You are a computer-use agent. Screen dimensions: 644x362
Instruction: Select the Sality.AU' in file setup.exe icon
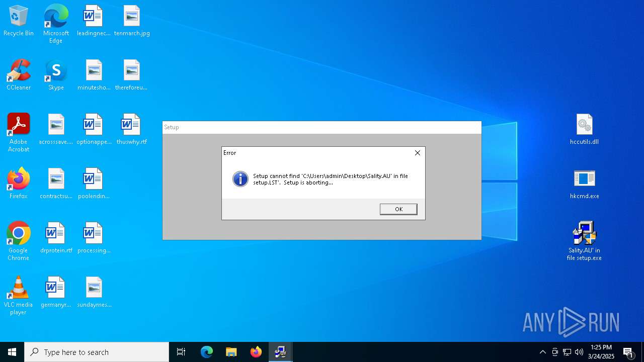pyautogui.click(x=584, y=241)
